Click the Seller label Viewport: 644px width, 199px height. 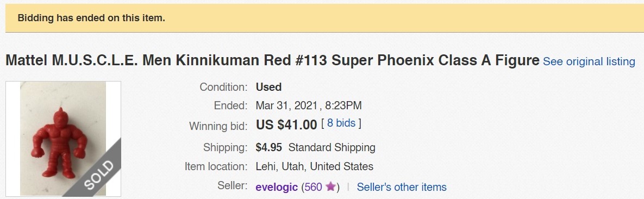[233, 186]
